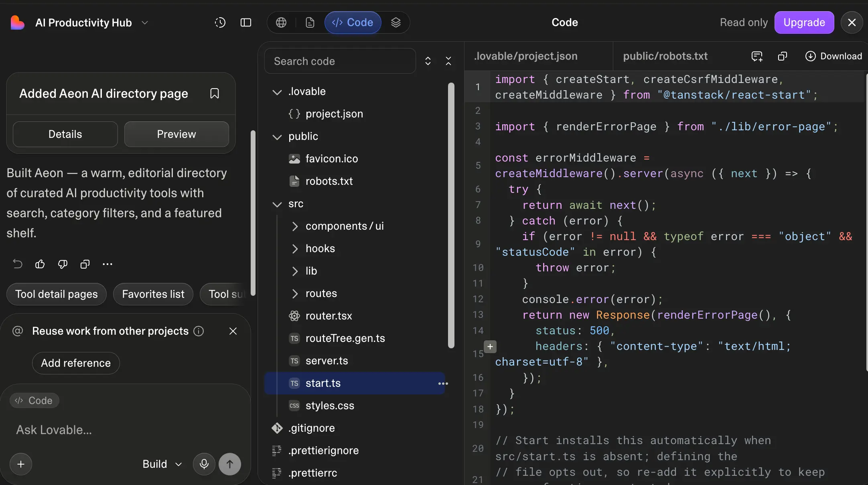Start voice input with microphone icon
The image size is (868, 485).
click(x=204, y=464)
